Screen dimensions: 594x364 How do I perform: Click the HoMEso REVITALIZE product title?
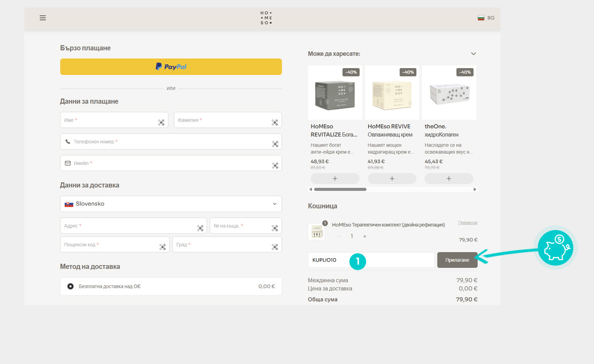tap(334, 130)
